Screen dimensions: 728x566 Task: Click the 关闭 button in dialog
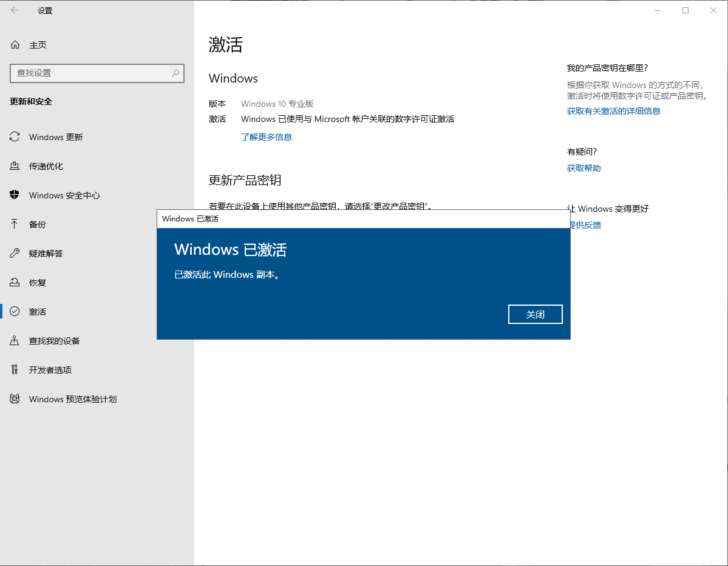click(x=536, y=314)
